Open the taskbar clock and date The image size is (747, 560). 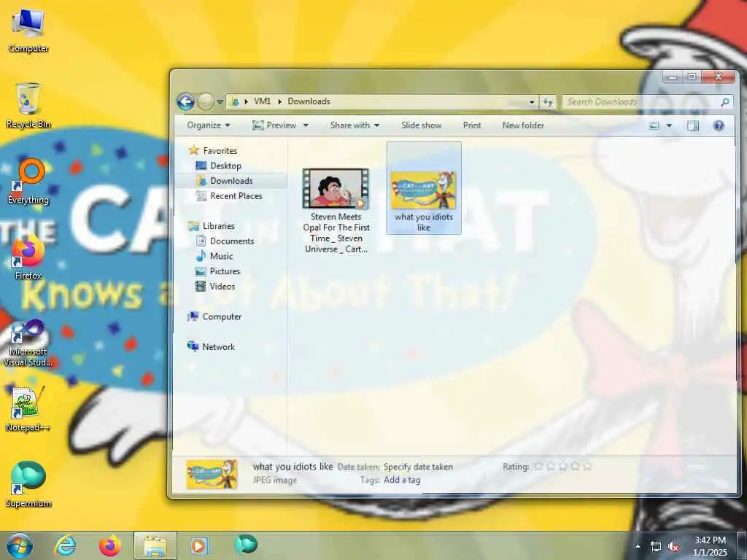tap(711, 546)
